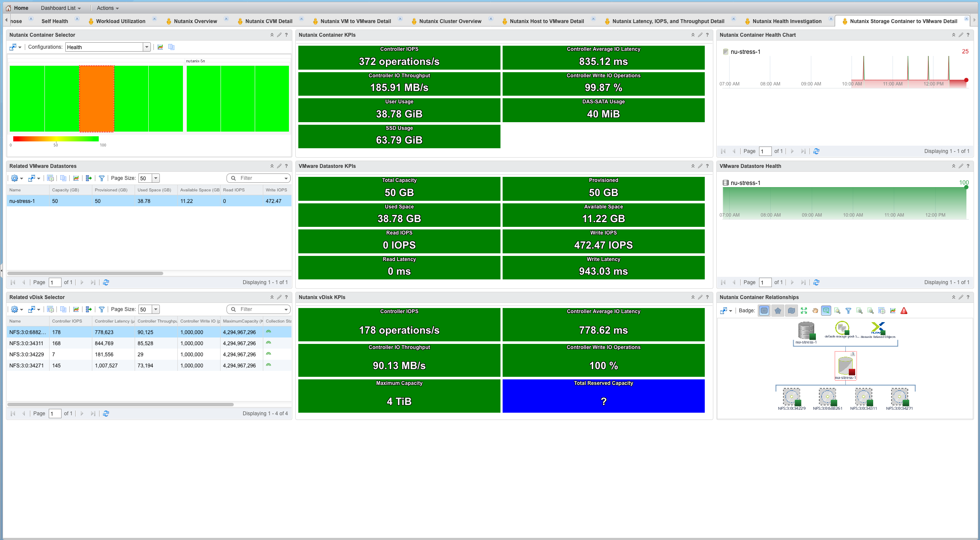The height and width of the screenshot is (540, 980).
Task: Click the Nutanix Related Objects node
Action: click(878, 330)
